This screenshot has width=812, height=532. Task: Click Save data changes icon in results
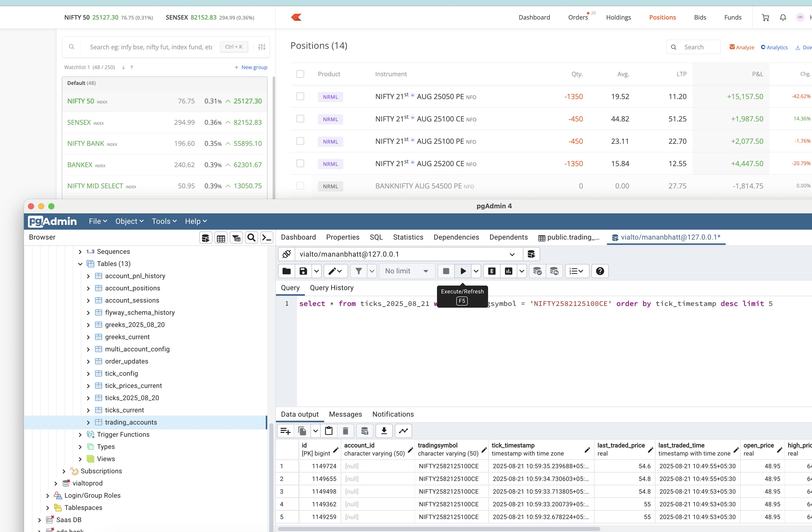365,431
